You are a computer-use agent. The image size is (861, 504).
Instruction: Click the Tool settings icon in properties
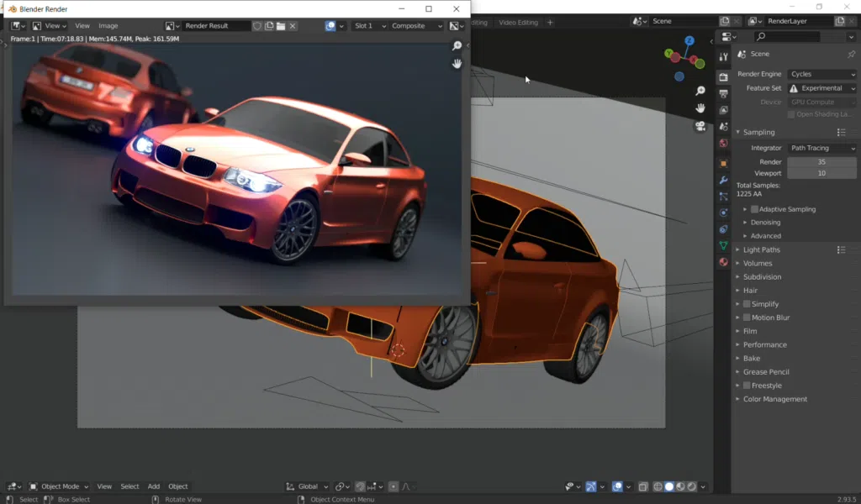tap(723, 56)
